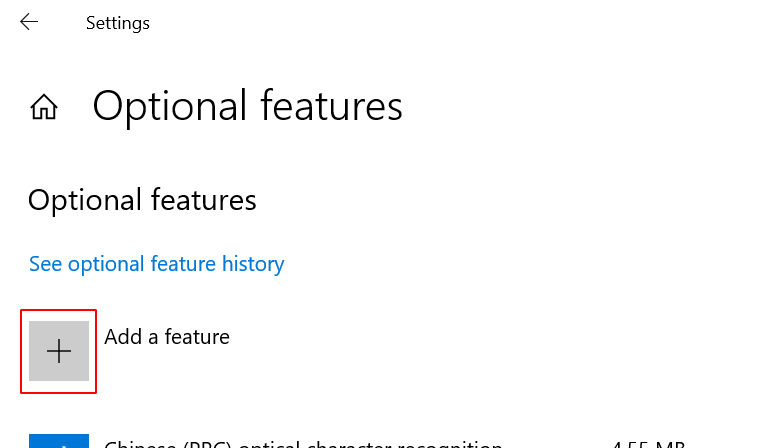Add a new optional feature
This screenshot has width=779, height=448.
coord(59,351)
